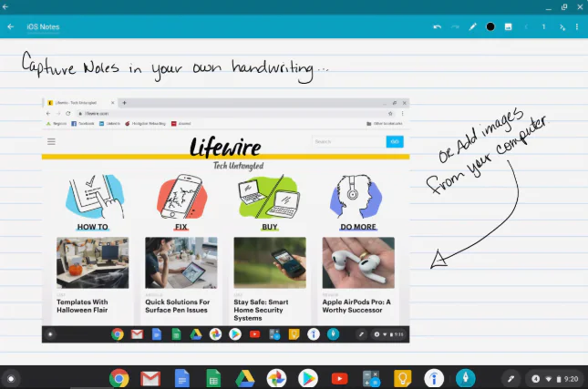Open the black ink color picker
This screenshot has height=389, width=588.
click(x=490, y=26)
